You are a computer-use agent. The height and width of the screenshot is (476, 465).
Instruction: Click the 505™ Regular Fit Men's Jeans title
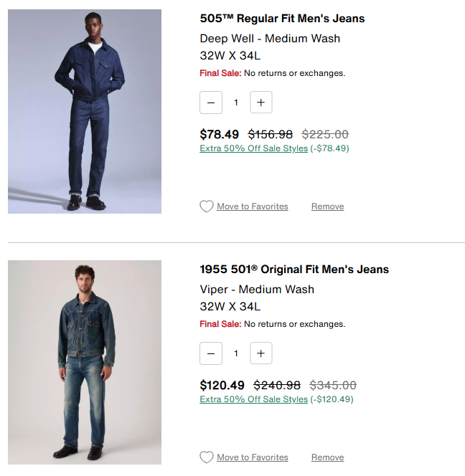pyautogui.click(x=282, y=19)
